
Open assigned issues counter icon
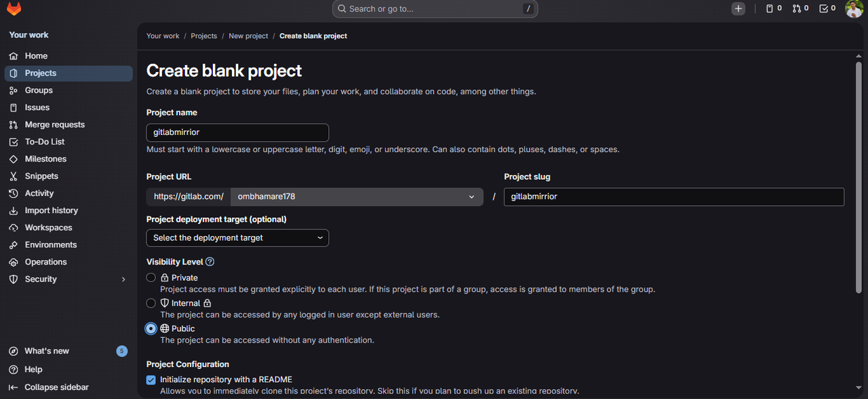coord(774,9)
